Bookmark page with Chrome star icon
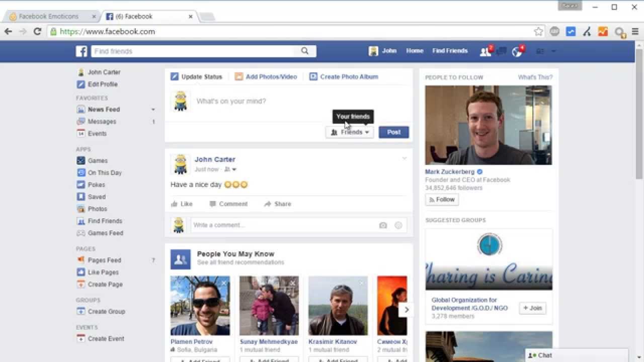644x362 pixels. 538,31
